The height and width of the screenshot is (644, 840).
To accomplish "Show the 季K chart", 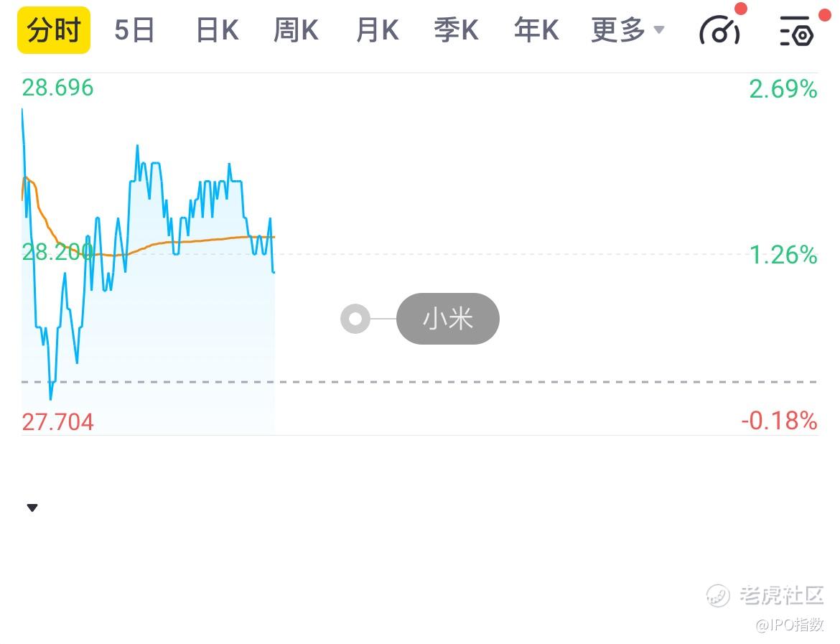I will [456, 31].
